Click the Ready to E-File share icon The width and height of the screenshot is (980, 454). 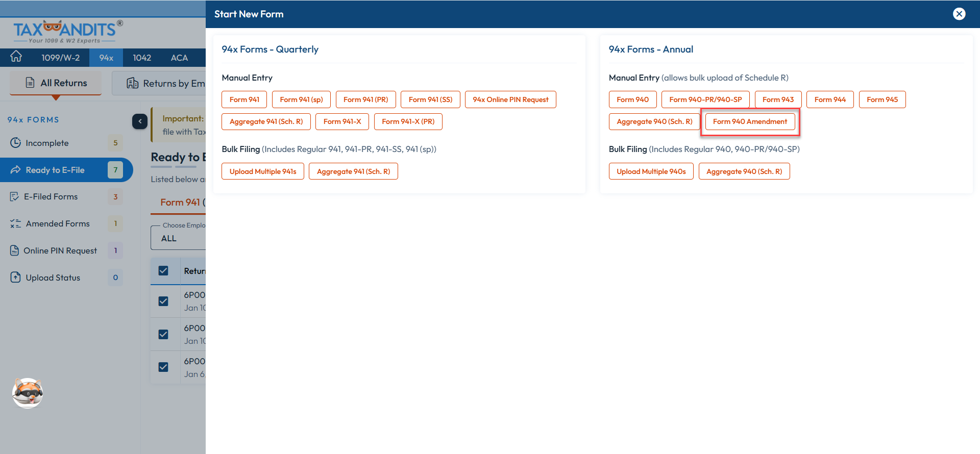16,170
